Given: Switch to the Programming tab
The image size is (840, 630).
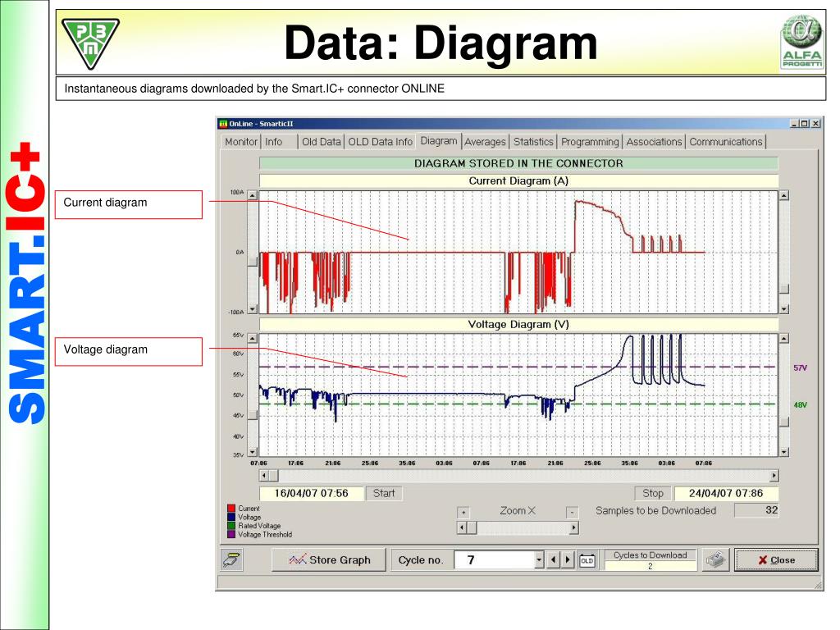Looking at the screenshot, I should pyautogui.click(x=590, y=141).
